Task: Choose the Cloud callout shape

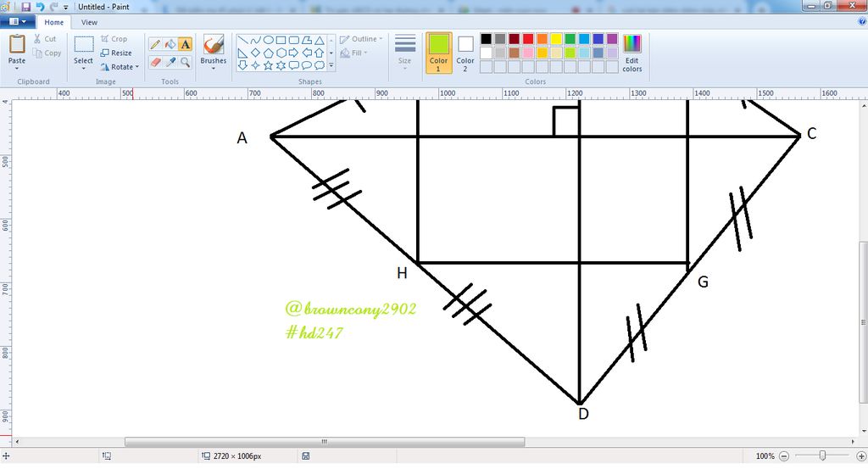Action: [320, 66]
